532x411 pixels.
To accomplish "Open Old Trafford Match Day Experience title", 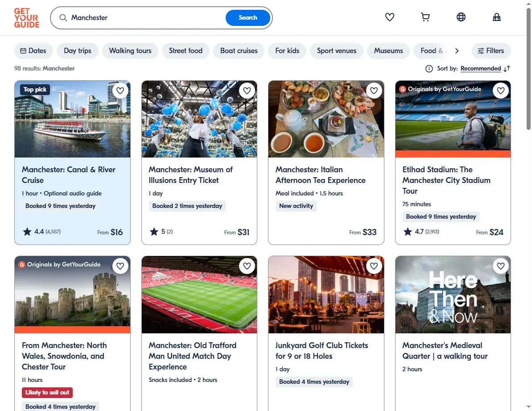I will click(192, 356).
